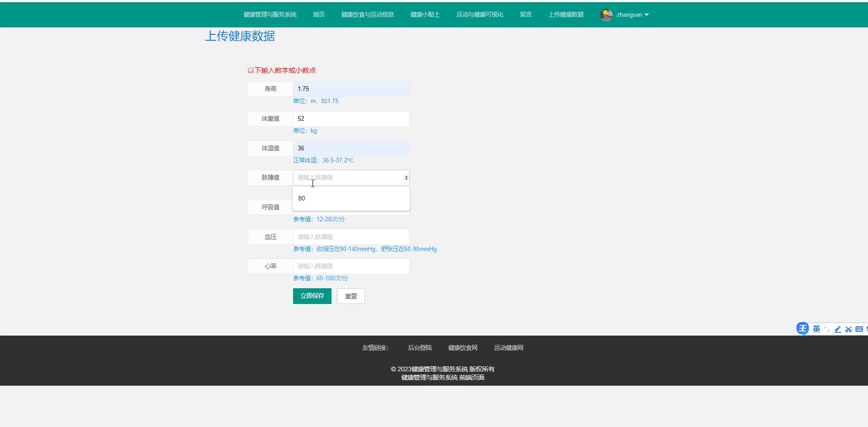This screenshot has width=868, height=427.
Task: Toggle IME punctuation mode icon
Action: tap(827, 329)
